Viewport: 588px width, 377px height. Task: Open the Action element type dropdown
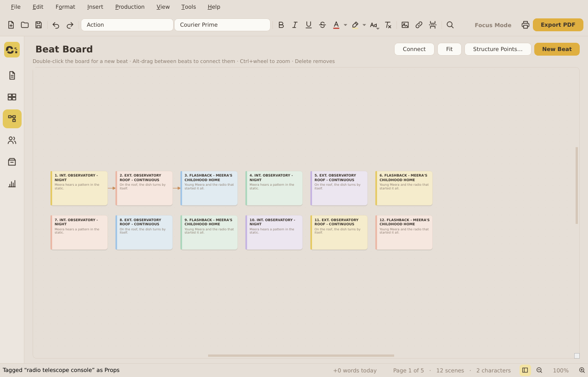[x=127, y=25]
